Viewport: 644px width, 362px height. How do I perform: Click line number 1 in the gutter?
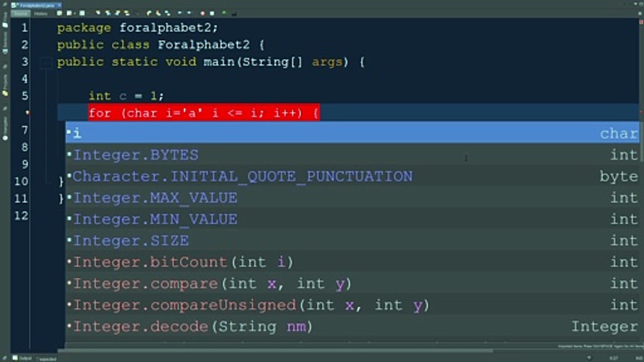tap(25, 28)
